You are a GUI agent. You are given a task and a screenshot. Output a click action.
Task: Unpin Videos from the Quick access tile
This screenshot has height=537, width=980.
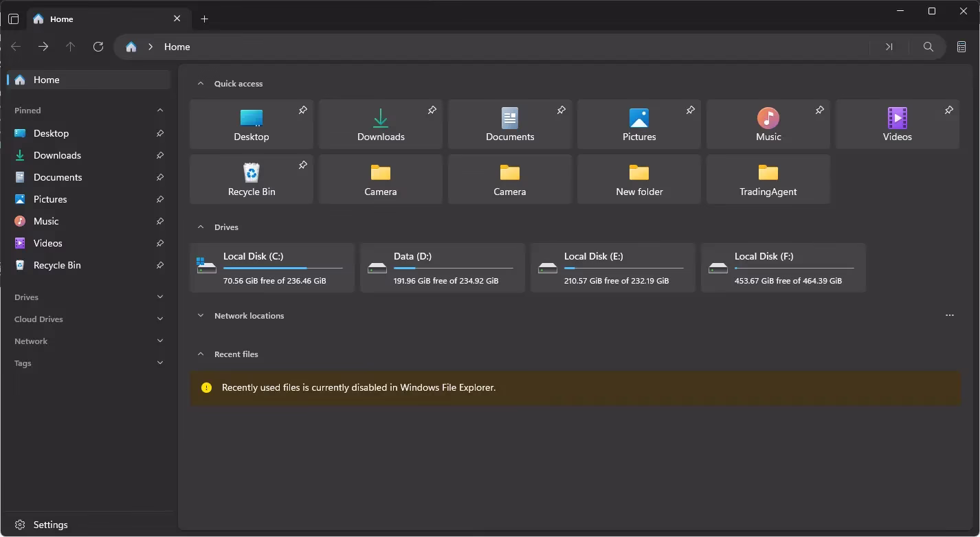[x=948, y=110]
